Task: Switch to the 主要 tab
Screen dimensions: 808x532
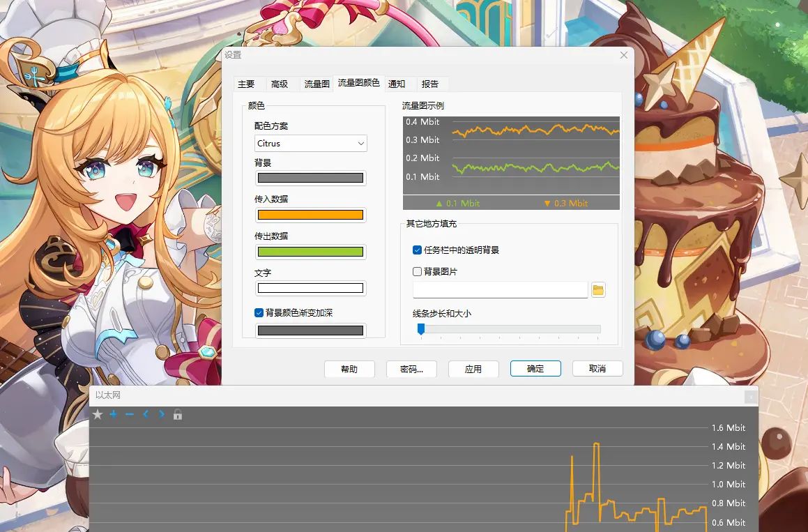Action: click(x=246, y=84)
